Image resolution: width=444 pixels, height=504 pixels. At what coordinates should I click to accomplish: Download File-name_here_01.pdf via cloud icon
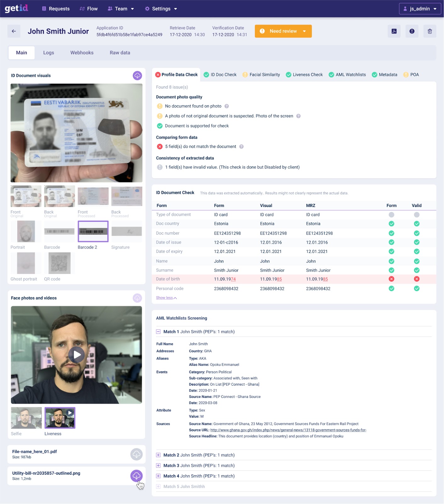pyautogui.click(x=136, y=454)
